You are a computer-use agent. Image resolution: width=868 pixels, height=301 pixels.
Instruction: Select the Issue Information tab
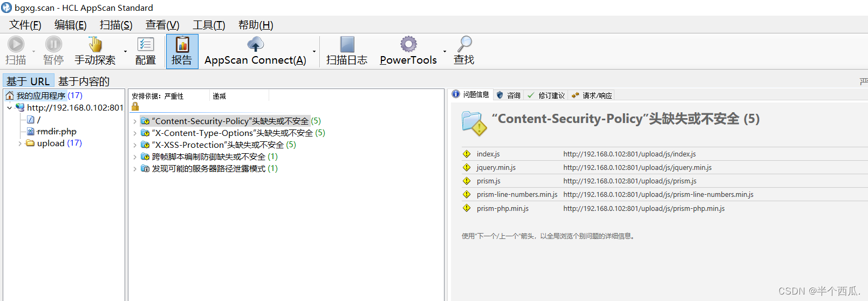(470, 94)
